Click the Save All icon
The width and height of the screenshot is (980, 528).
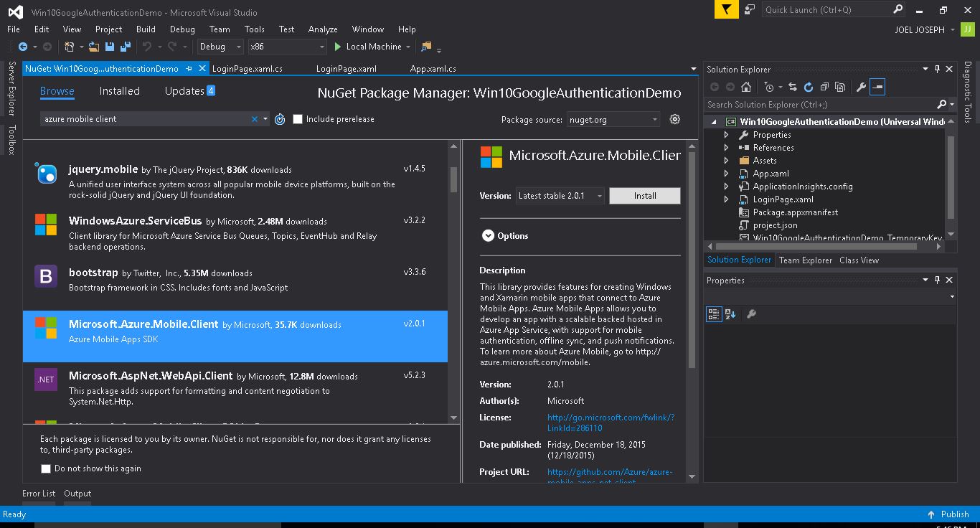[x=126, y=47]
